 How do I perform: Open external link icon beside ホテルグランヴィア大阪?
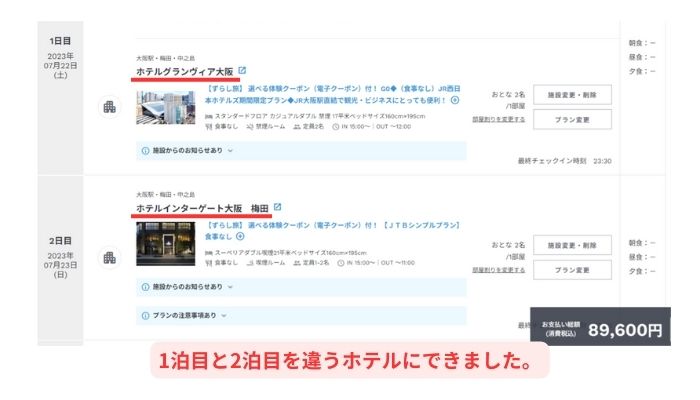(242, 71)
